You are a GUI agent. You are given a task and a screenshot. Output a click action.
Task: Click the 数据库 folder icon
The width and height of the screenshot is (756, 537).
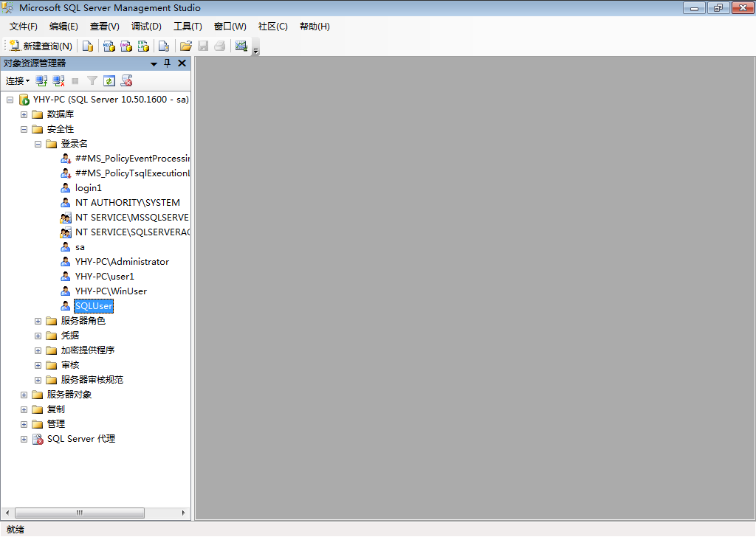pos(37,114)
